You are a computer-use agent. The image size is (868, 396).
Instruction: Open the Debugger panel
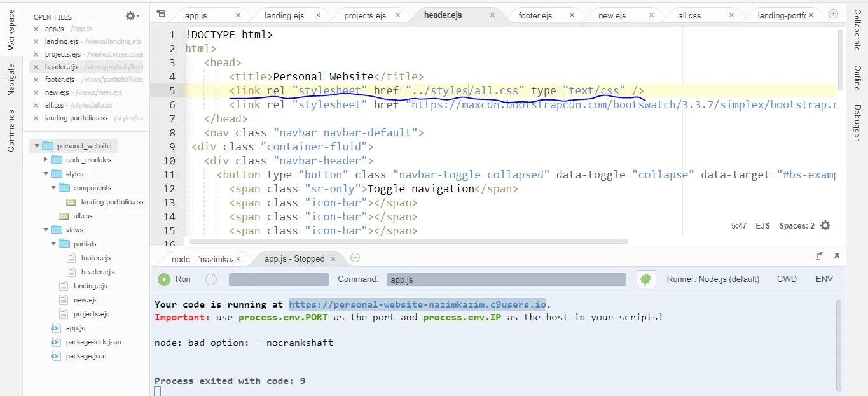tap(857, 122)
